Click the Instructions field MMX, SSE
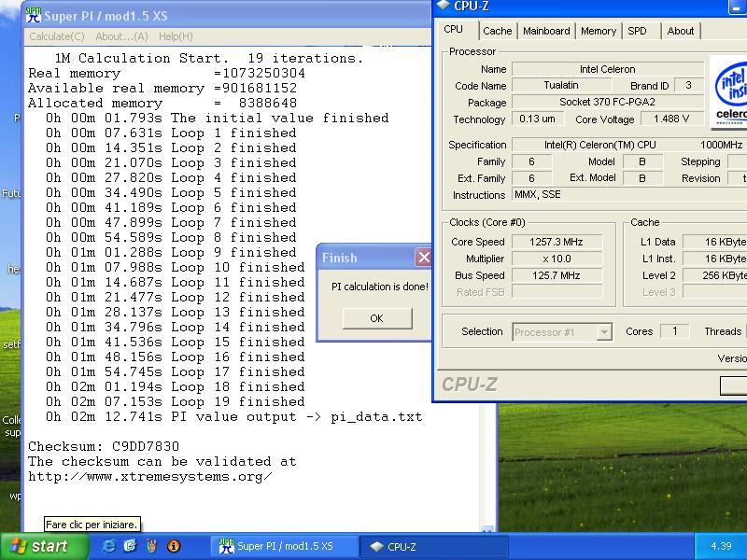747x560 pixels. click(629, 194)
